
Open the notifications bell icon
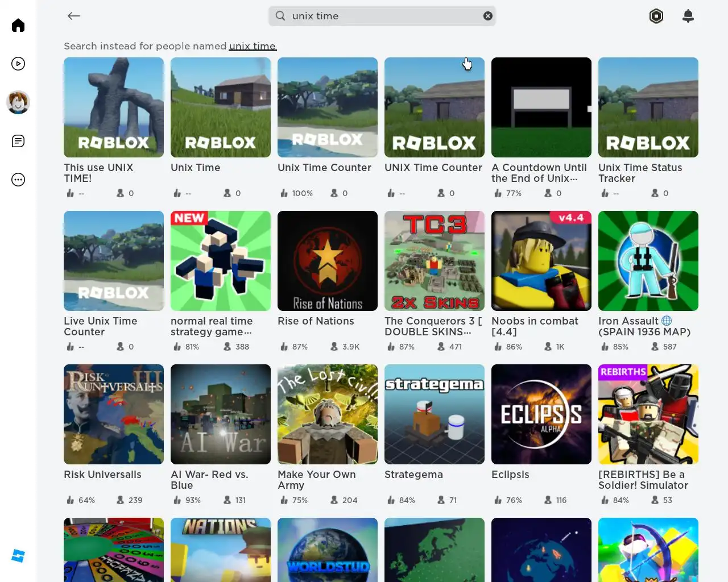[688, 16]
